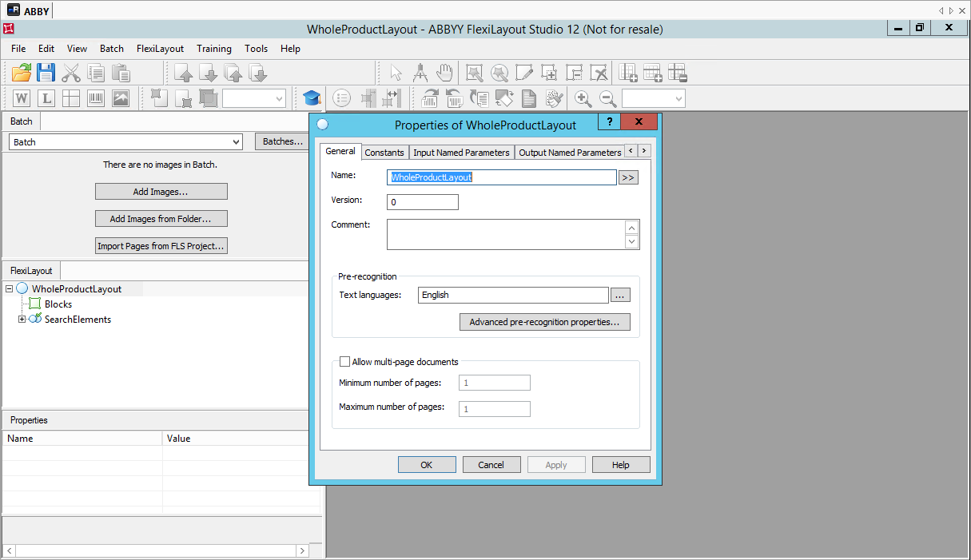Screen dimensions: 971x560
Task: Select the Blocks tree item
Action: click(58, 304)
